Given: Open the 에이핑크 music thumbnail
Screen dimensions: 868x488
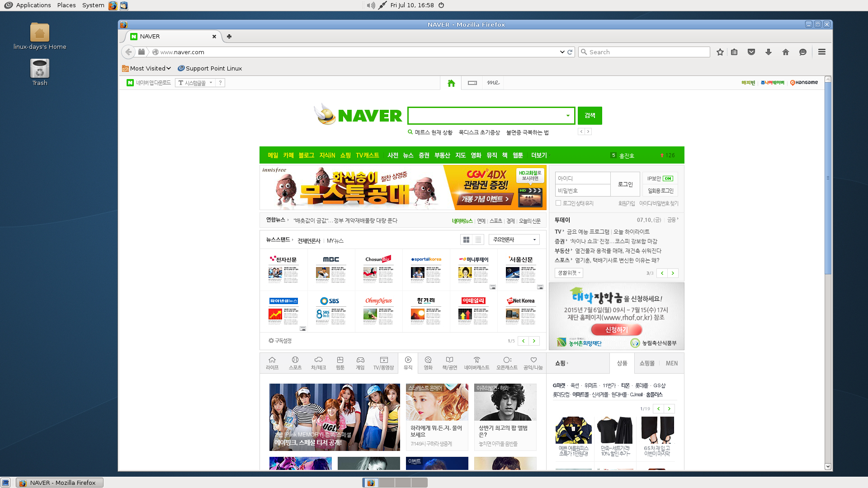Looking at the screenshot, I should 335,417.
